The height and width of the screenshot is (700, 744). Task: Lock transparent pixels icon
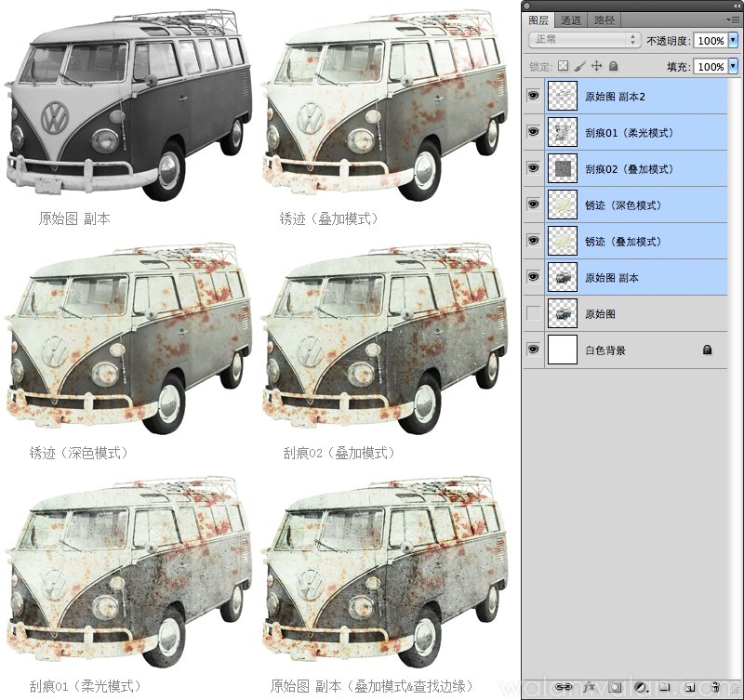pyautogui.click(x=562, y=67)
